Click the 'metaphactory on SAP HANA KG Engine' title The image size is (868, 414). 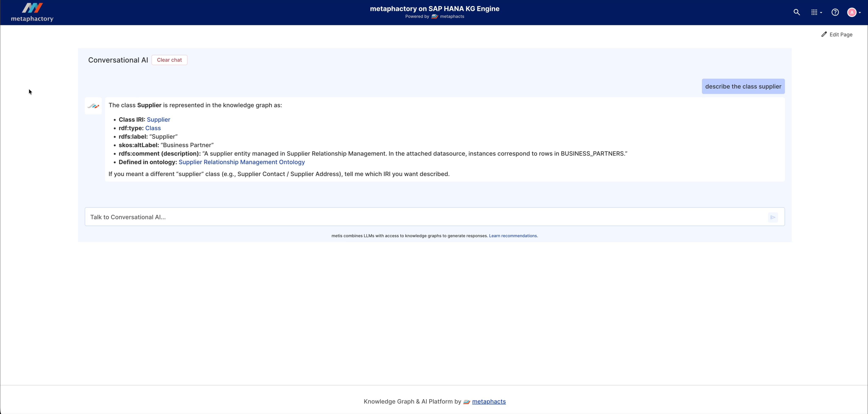click(434, 9)
